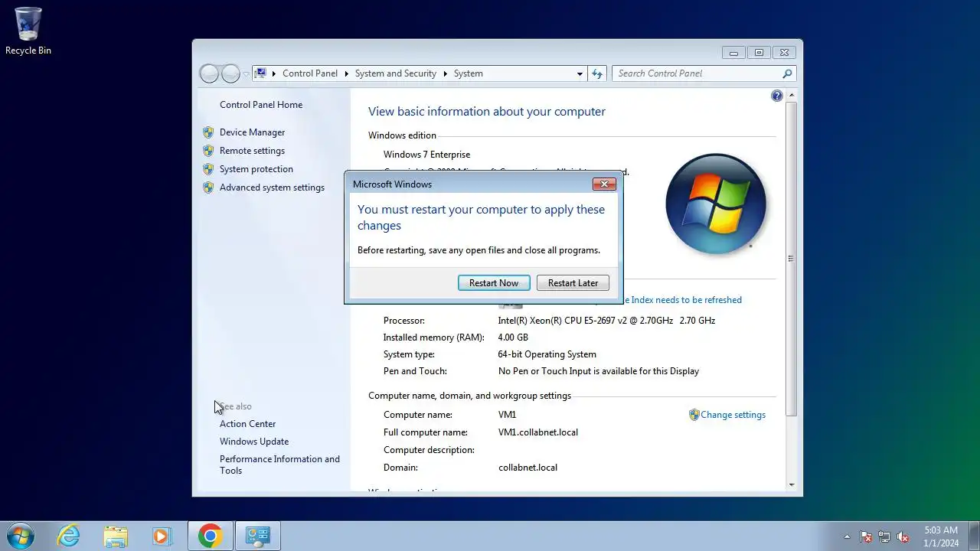Screen dimensions: 980x551
Task: Click the search magnifier icon
Action: coord(787,73)
